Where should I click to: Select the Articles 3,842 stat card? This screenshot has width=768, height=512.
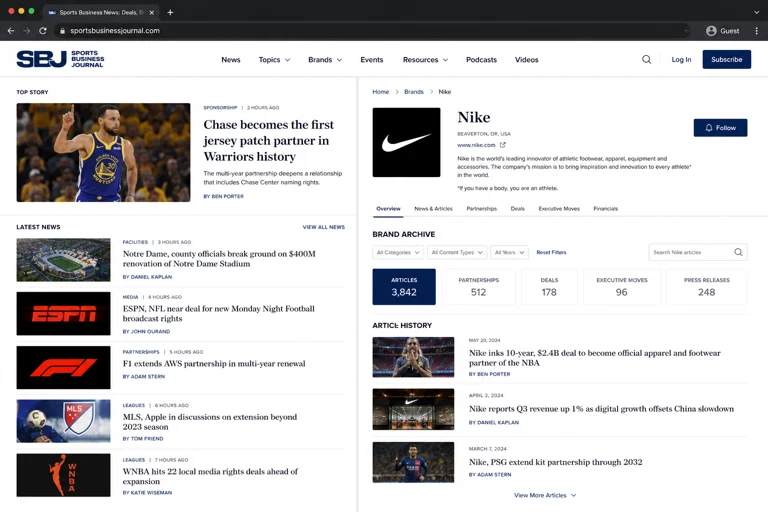pyautogui.click(x=404, y=287)
